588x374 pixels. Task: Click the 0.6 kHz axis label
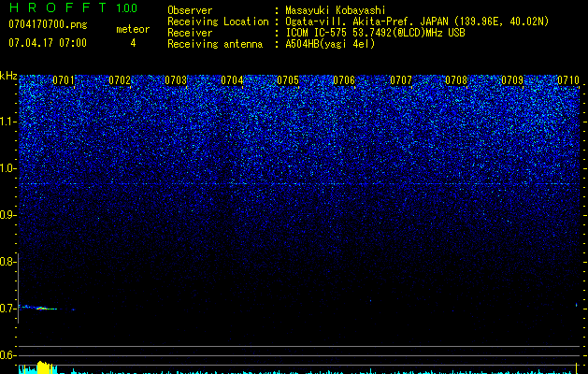pyautogui.click(x=7, y=355)
